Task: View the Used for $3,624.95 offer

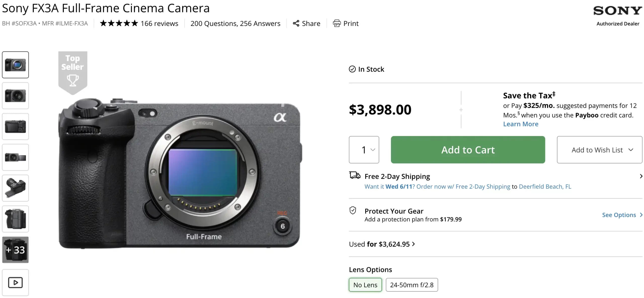Action: coord(382,244)
